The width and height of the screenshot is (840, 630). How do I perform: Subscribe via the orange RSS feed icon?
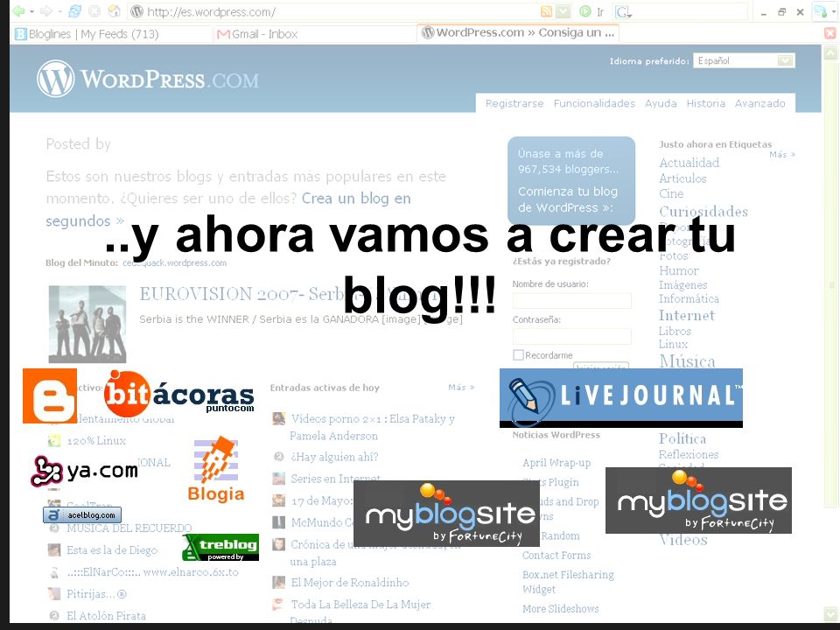pos(546,11)
